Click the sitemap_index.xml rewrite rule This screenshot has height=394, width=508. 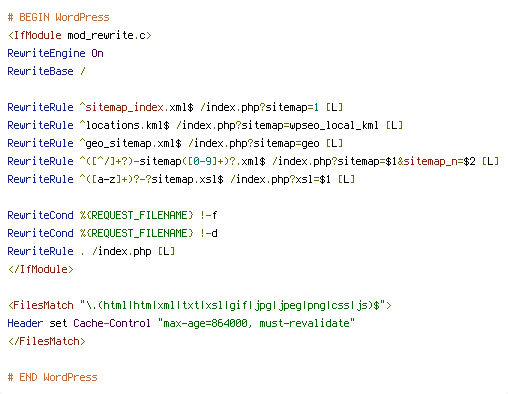(175, 107)
